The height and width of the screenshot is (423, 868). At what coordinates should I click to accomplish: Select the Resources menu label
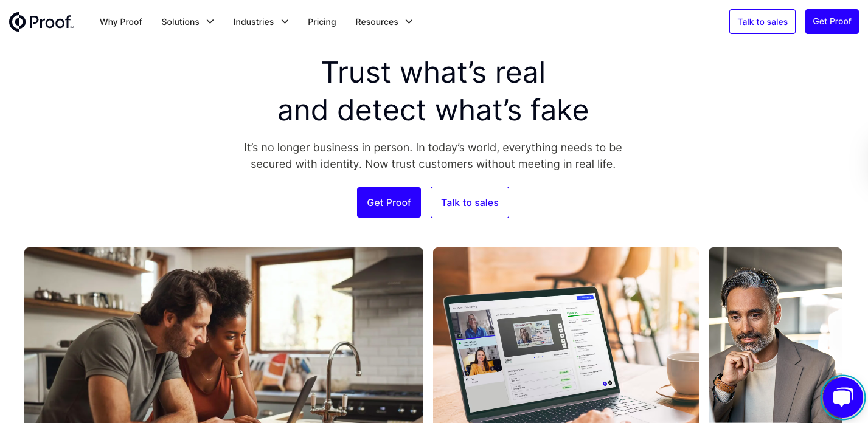377,22
